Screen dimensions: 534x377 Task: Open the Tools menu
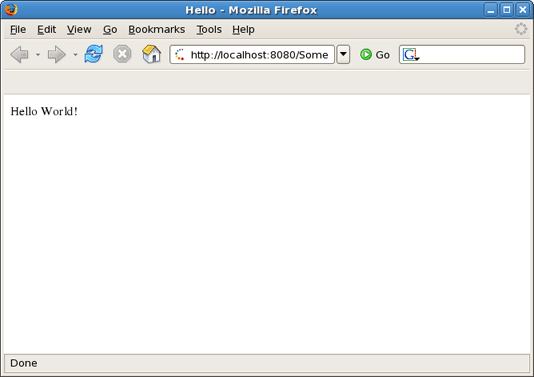pos(209,30)
